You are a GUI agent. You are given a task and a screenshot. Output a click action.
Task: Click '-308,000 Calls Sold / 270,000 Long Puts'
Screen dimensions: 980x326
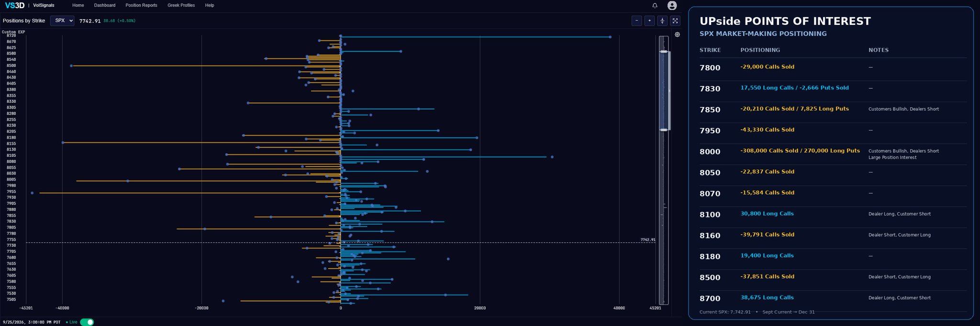[x=800, y=151]
